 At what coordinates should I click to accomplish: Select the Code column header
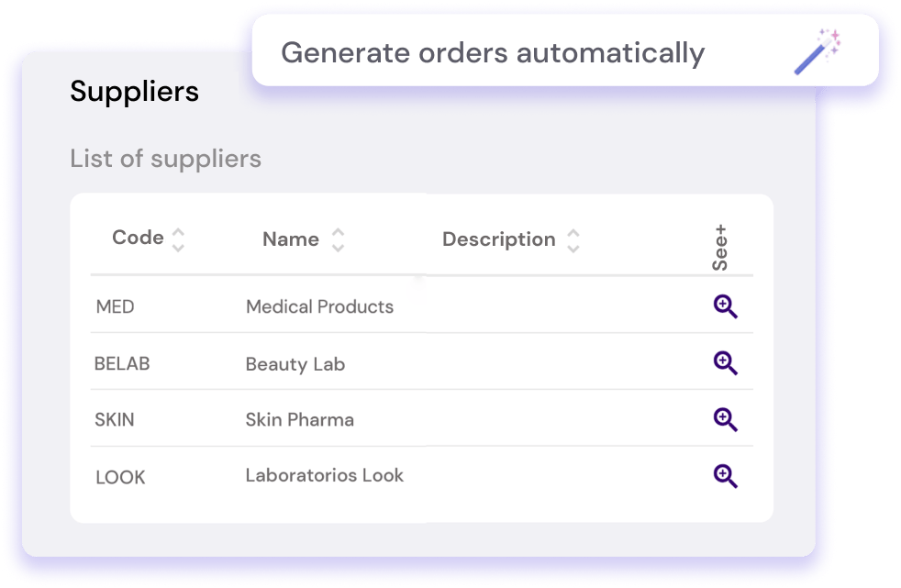[137, 238]
